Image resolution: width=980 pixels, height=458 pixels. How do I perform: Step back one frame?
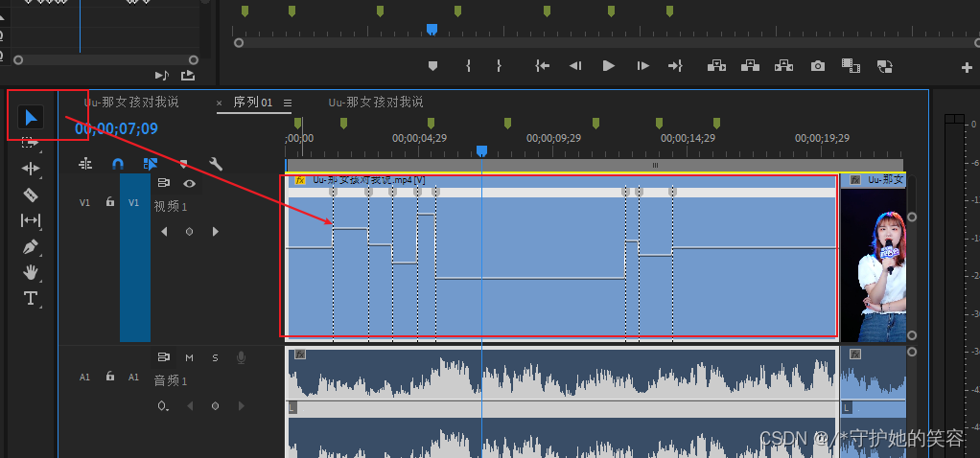point(575,65)
